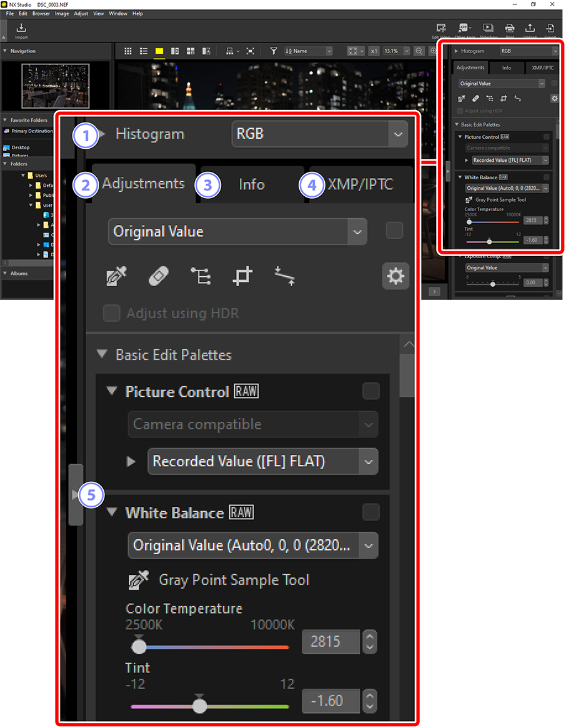This screenshot has width=566, height=728.
Task: Toggle the enlarged Picture Control checkbox
Action: (370, 391)
